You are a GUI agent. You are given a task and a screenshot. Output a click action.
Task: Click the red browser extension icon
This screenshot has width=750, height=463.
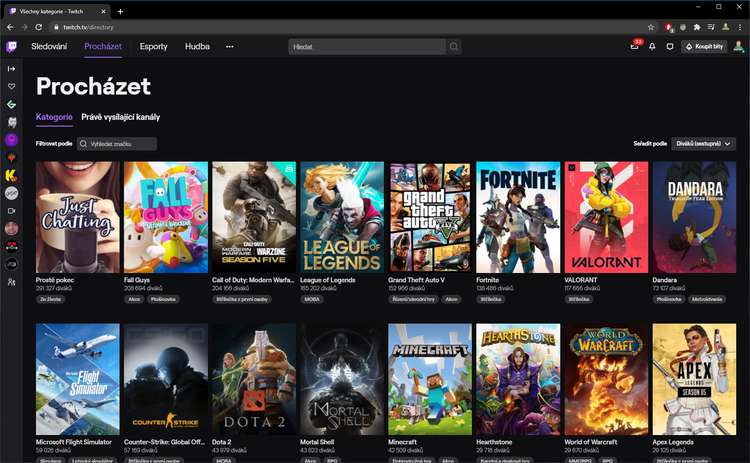tap(669, 27)
